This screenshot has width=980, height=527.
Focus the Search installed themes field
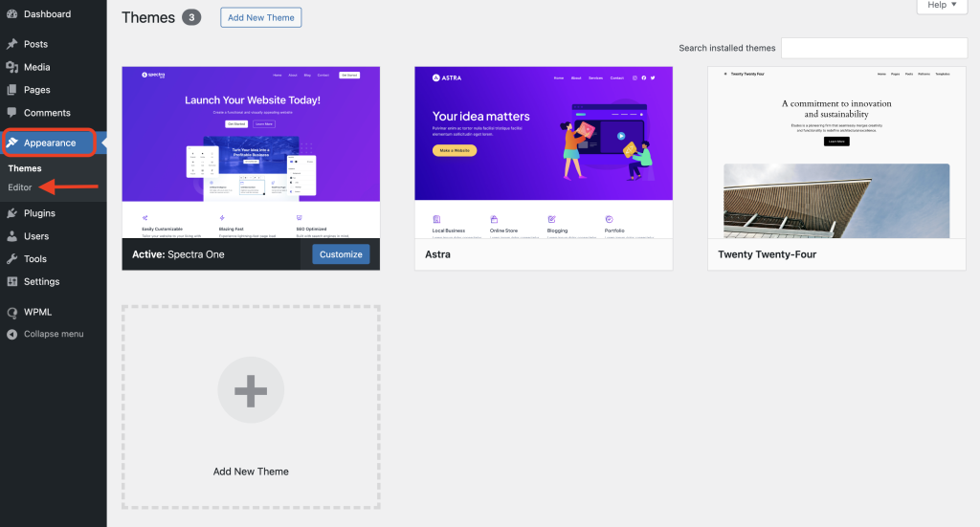click(874, 48)
